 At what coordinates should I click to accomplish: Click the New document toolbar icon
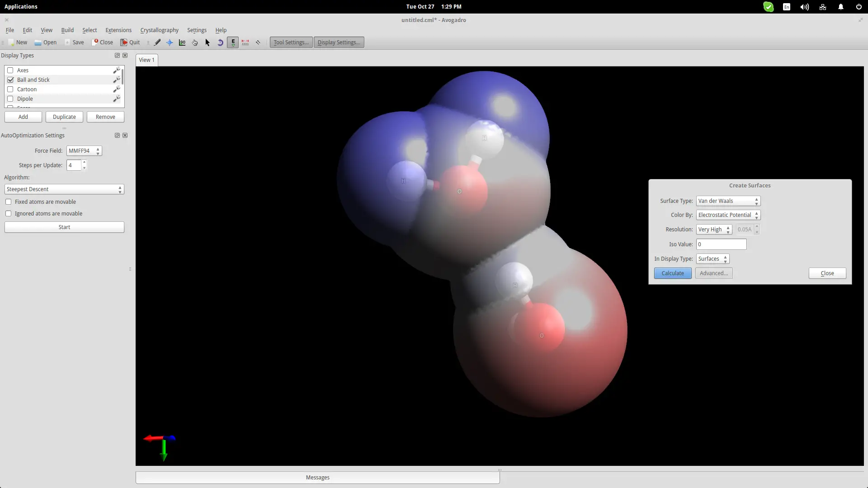coord(18,42)
